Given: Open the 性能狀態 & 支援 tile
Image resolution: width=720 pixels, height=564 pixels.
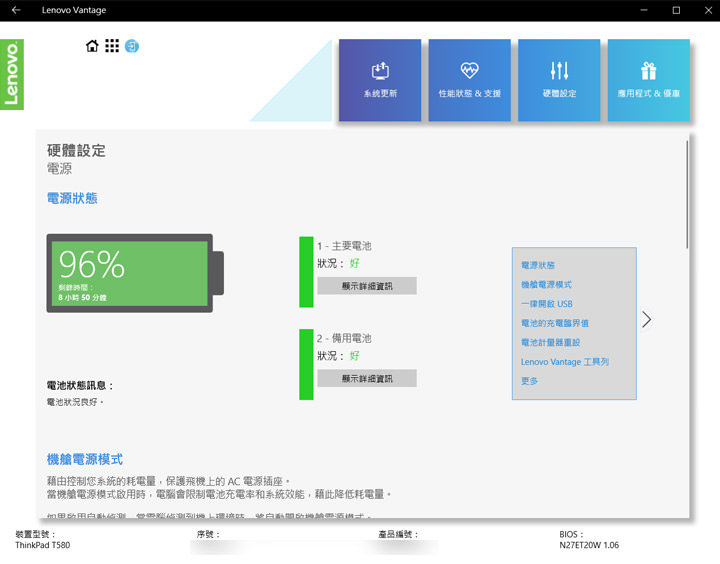Looking at the screenshot, I should pos(470,80).
